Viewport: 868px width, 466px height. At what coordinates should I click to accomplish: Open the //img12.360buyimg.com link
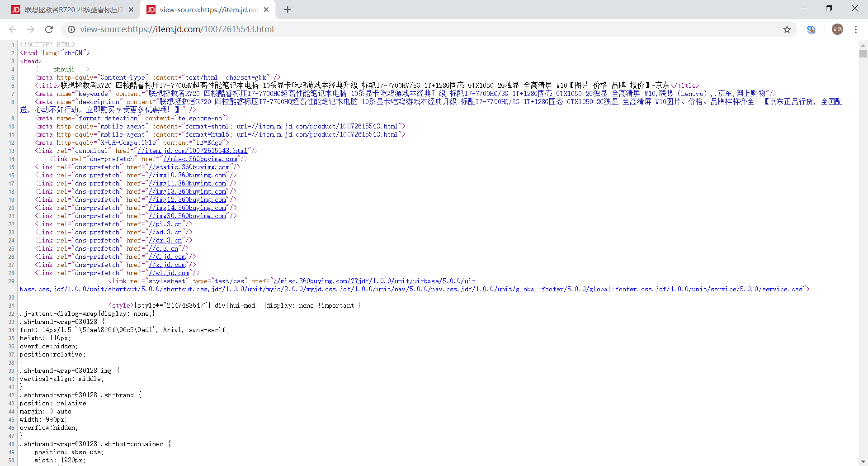point(187,200)
